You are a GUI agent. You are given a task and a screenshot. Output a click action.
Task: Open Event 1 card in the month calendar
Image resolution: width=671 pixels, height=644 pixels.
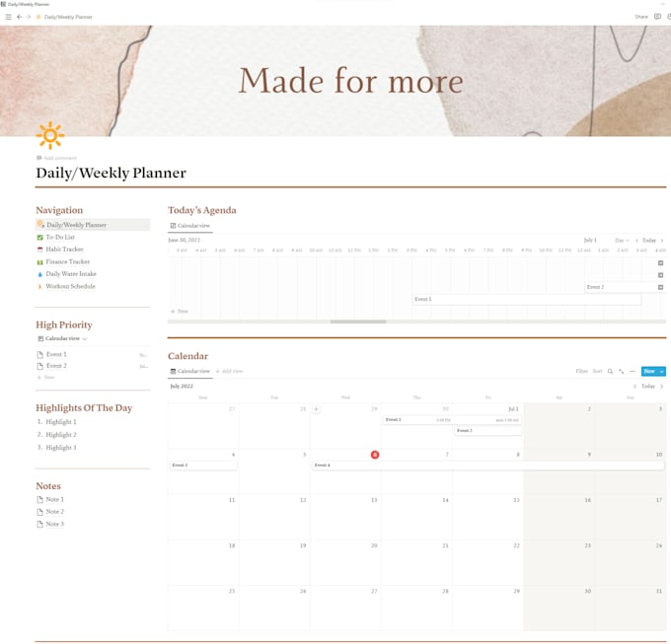pyautogui.click(x=452, y=420)
